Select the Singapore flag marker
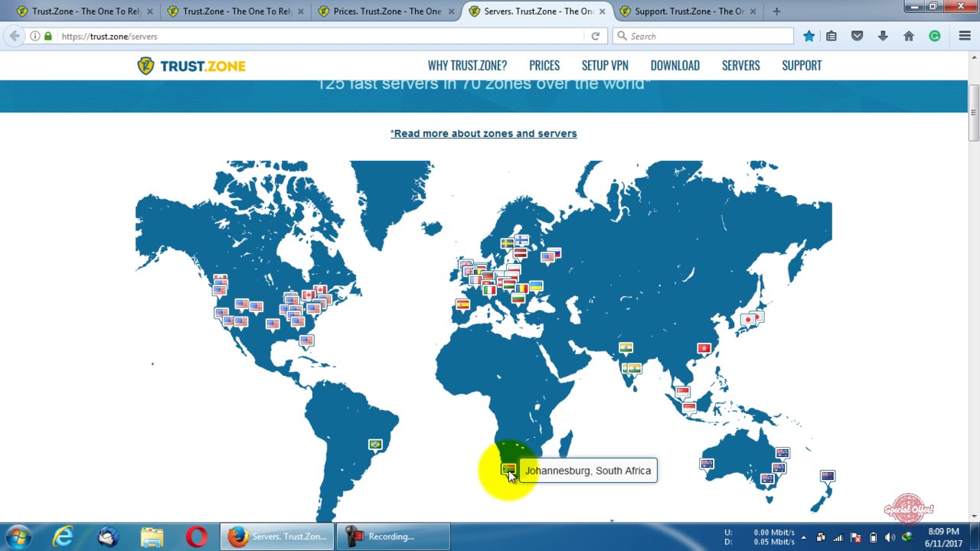The width and height of the screenshot is (980, 551). 683,393
